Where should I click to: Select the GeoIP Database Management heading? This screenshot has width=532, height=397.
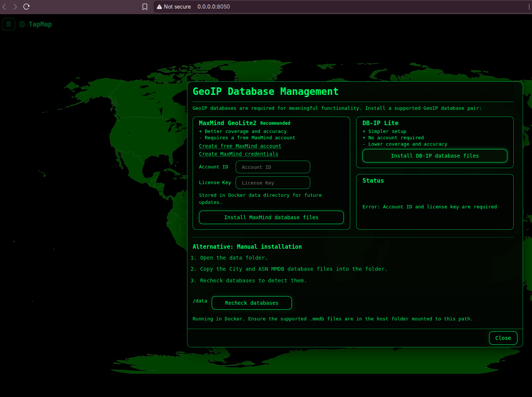point(265,92)
